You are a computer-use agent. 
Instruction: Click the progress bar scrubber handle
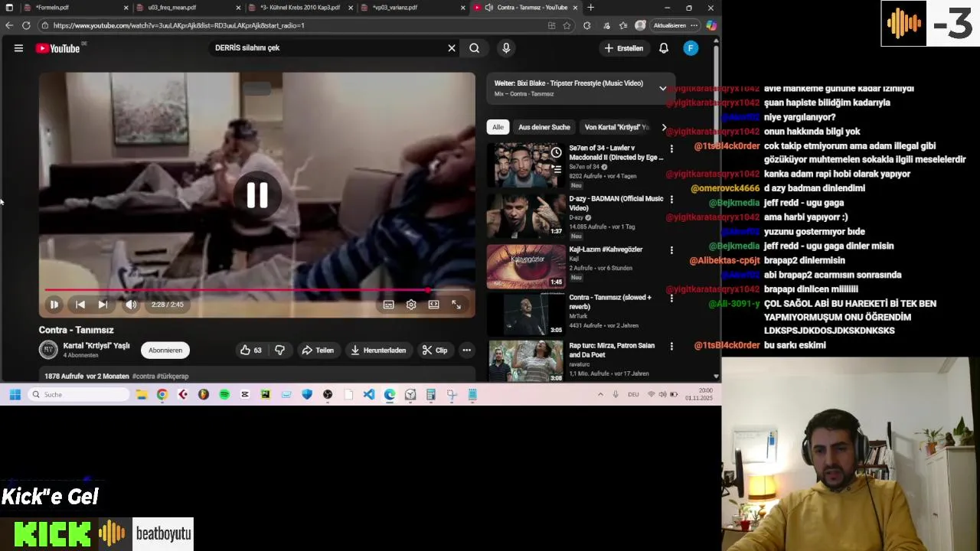tap(428, 290)
